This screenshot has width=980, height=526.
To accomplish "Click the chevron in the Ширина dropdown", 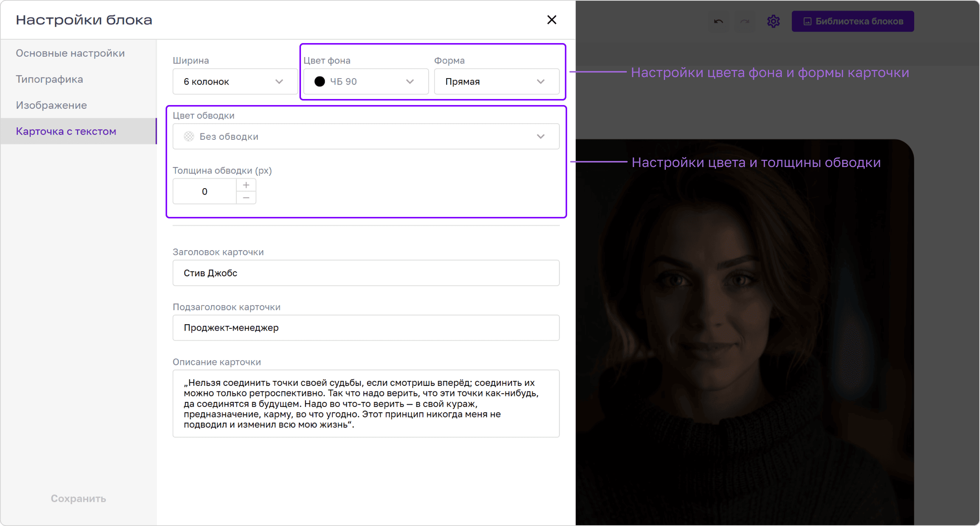I will point(279,82).
